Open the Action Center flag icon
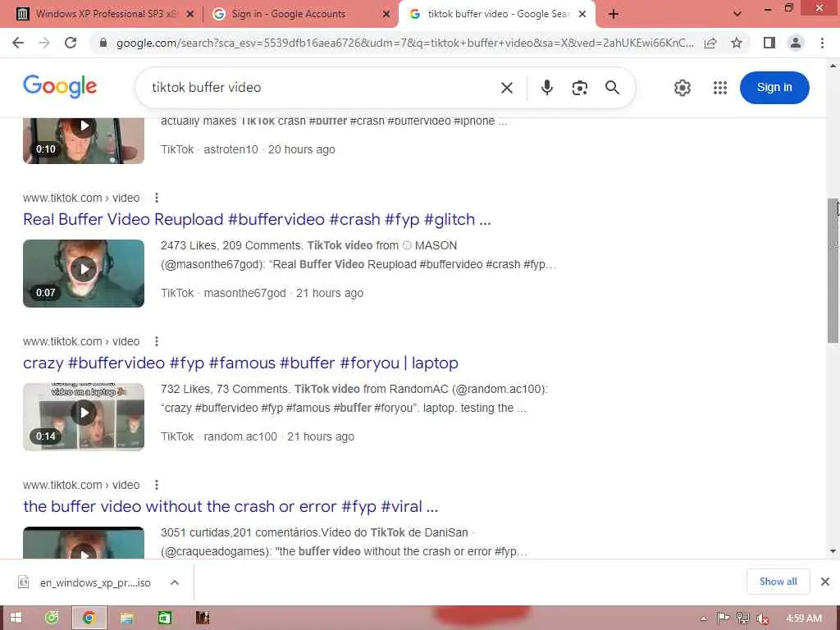Image resolution: width=840 pixels, height=630 pixels. pyautogui.click(x=723, y=619)
